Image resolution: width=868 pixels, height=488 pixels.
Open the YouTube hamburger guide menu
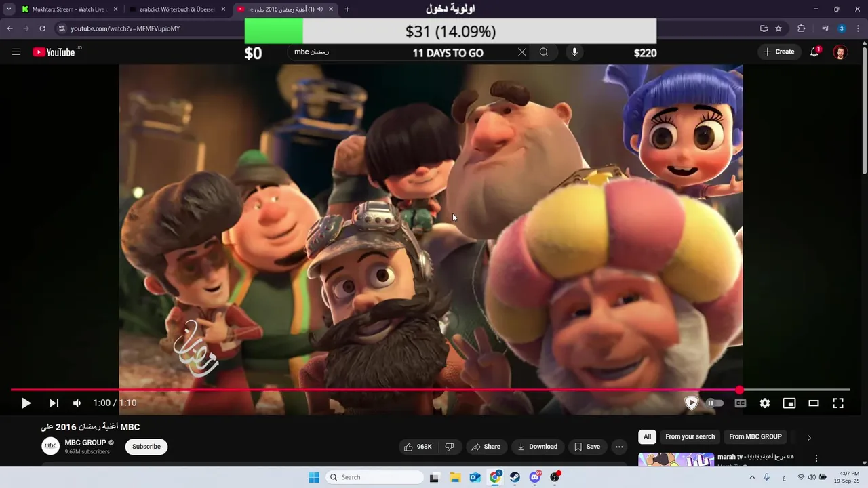[16, 52]
